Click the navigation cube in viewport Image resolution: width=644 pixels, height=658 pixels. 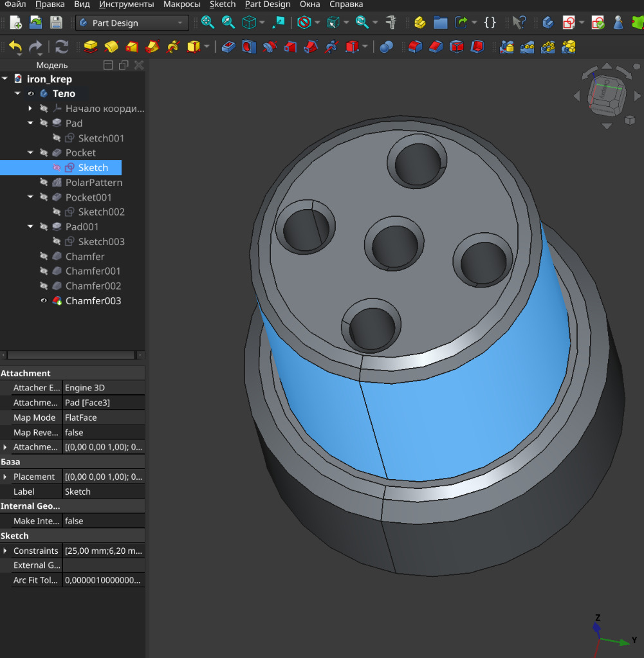tap(606, 96)
